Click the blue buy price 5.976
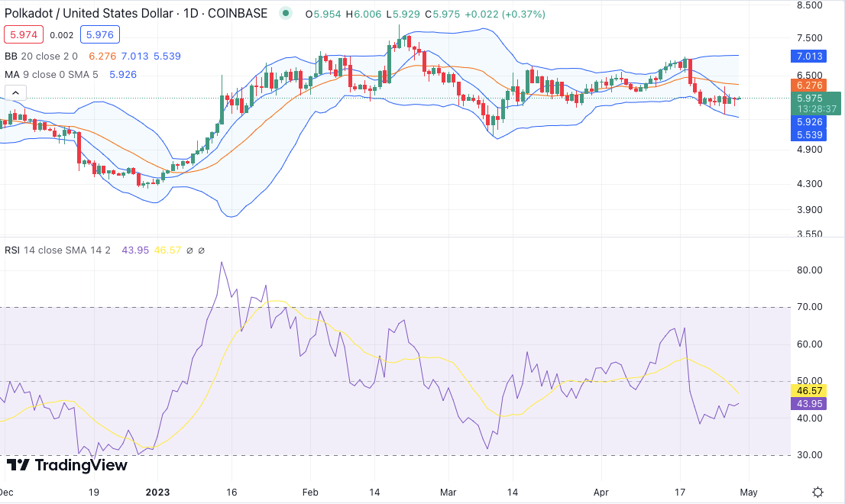The image size is (845, 504). tap(99, 35)
